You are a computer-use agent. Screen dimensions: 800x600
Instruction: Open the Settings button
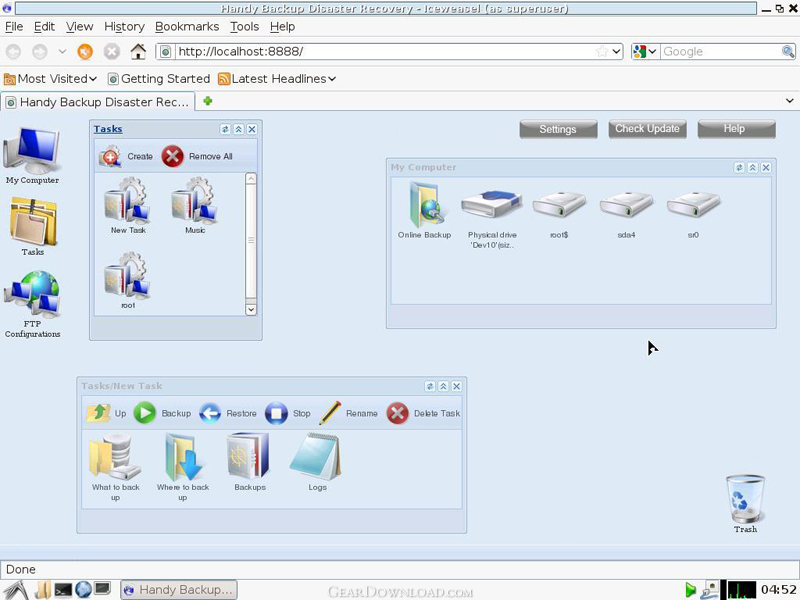tap(558, 129)
